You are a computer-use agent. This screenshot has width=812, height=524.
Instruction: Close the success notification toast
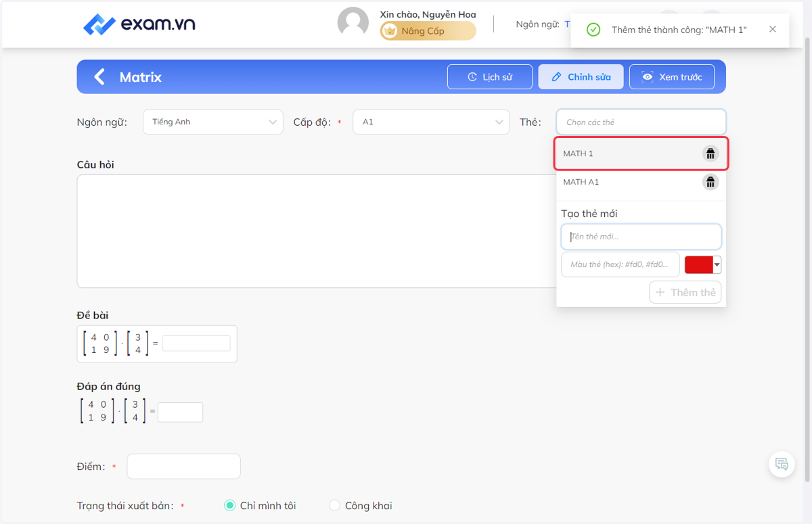(773, 29)
